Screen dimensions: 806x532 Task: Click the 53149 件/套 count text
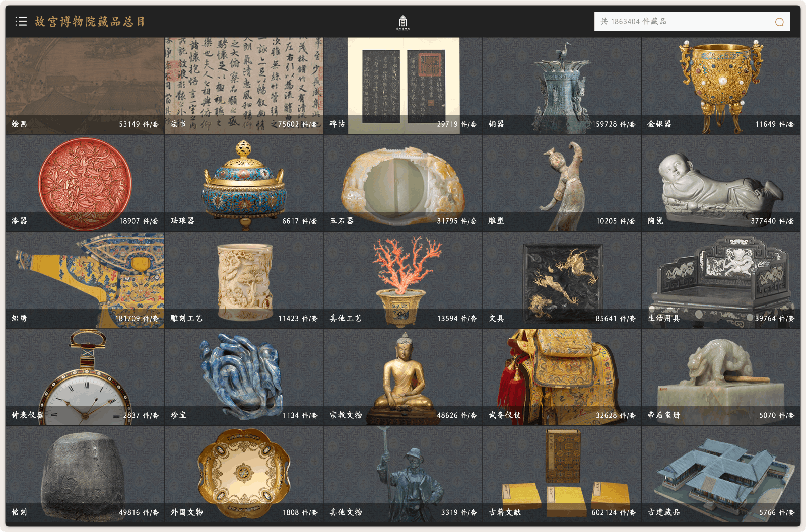coord(139,124)
